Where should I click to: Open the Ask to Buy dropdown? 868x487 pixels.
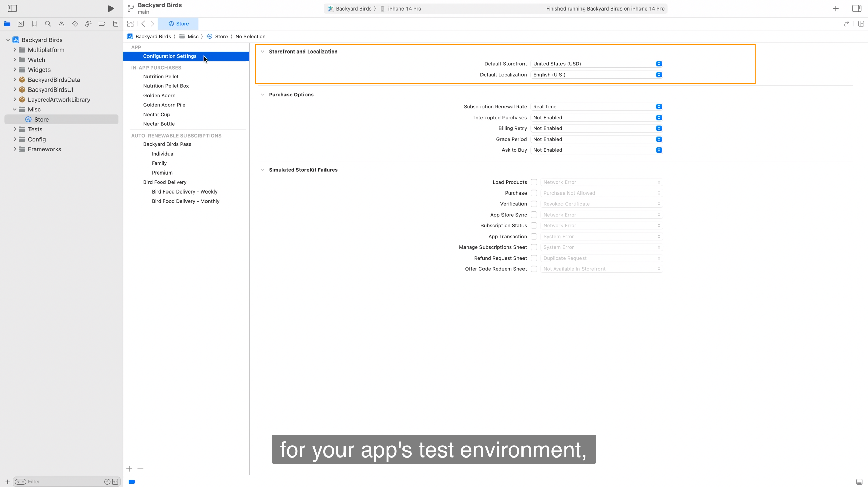coord(596,150)
